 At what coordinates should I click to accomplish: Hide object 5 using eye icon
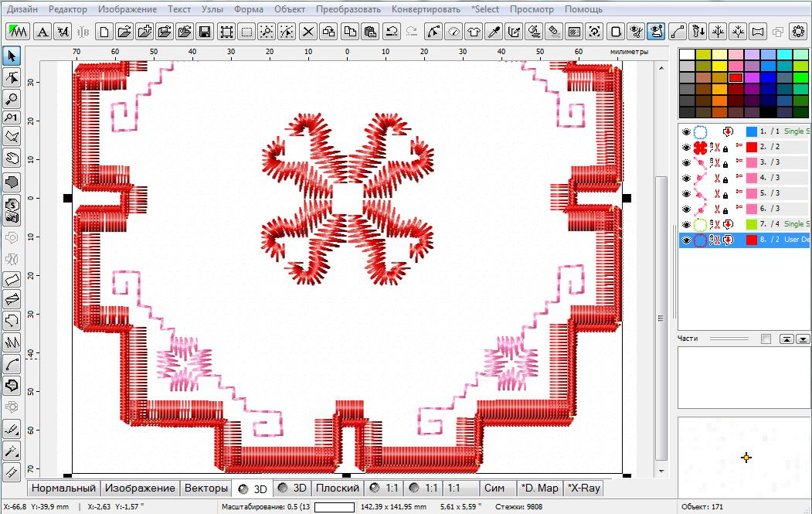(x=686, y=194)
